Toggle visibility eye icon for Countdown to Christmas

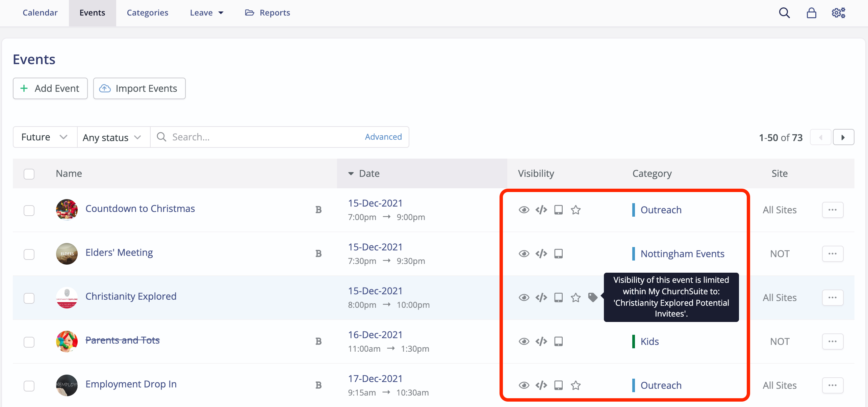[x=524, y=210]
